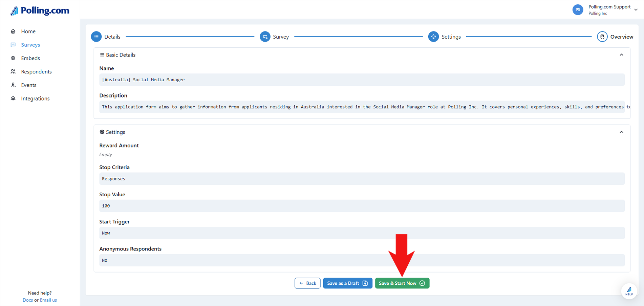Viewport: 644px width, 306px height.
Task: Click the Respondents people icon
Action: 13,71
